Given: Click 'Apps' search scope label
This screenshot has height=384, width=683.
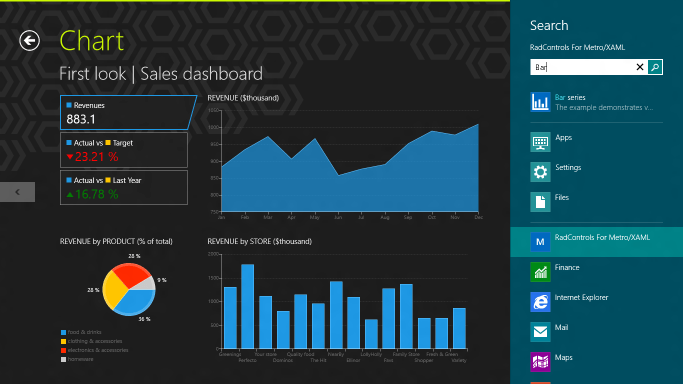Looking at the screenshot, I should 563,138.
